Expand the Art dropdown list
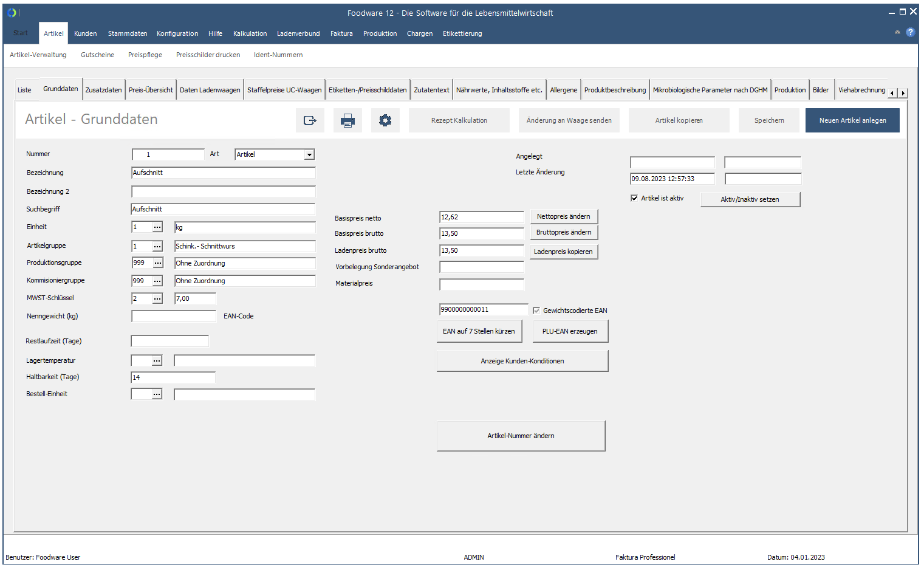This screenshot has height=570, width=924. click(x=309, y=155)
